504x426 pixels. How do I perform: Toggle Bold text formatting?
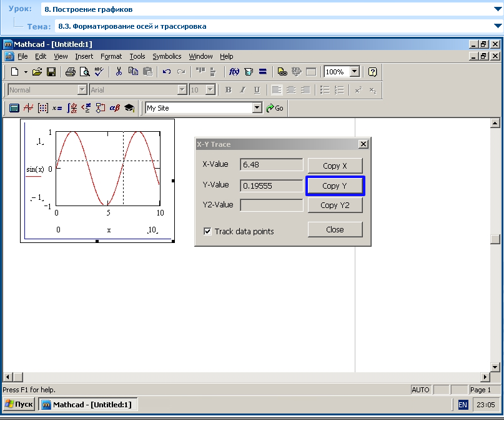228,90
